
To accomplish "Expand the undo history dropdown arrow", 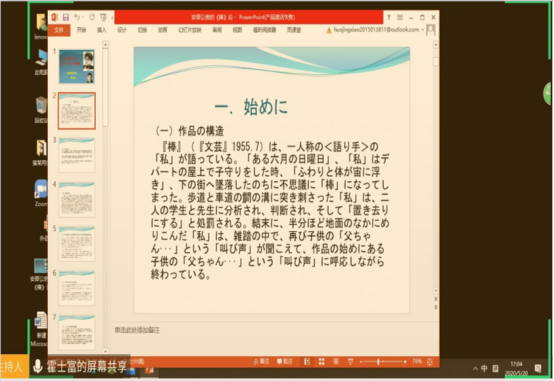I will tap(83, 17).
